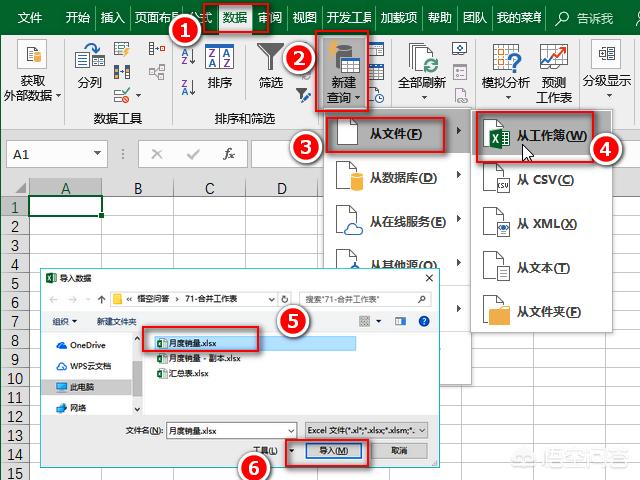Click the 新建文件夹 button
The height and width of the screenshot is (480, 640).
(x=116, y=322)
